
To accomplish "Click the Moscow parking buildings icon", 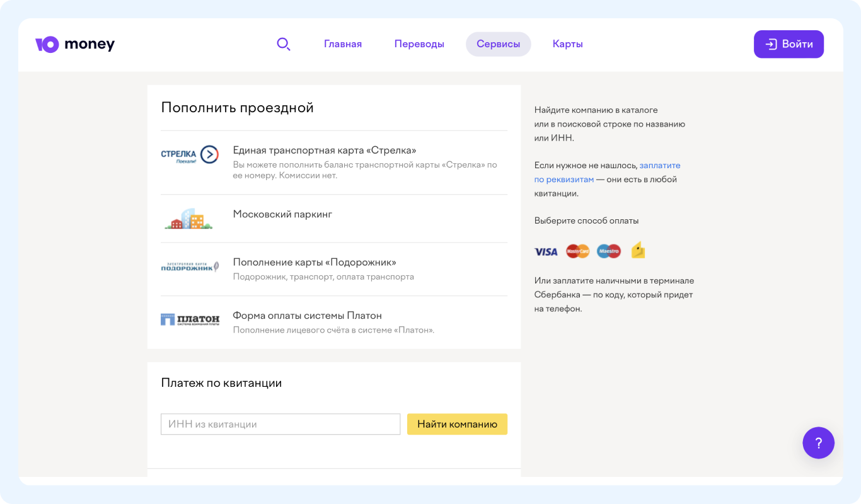I will click(188, 219).
